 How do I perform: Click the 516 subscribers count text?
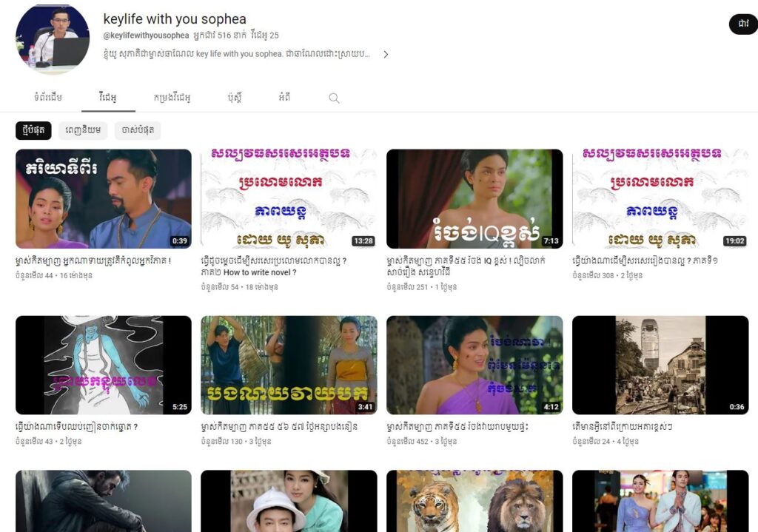coord(220,36)
